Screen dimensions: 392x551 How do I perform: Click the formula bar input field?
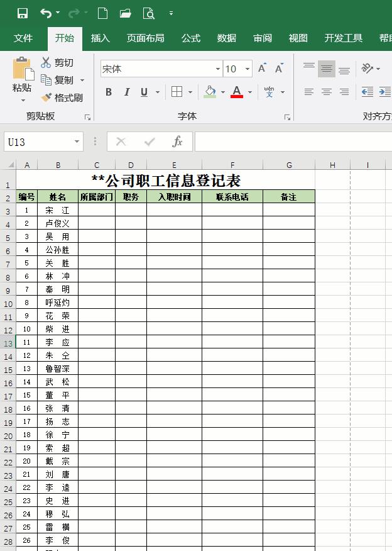293,142
